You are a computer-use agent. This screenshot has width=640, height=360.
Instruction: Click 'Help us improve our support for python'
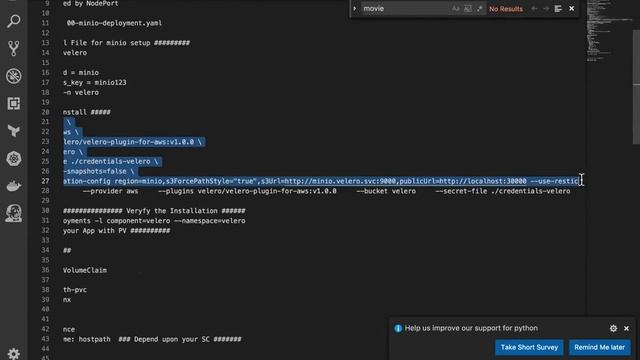(x=471, y=328)
